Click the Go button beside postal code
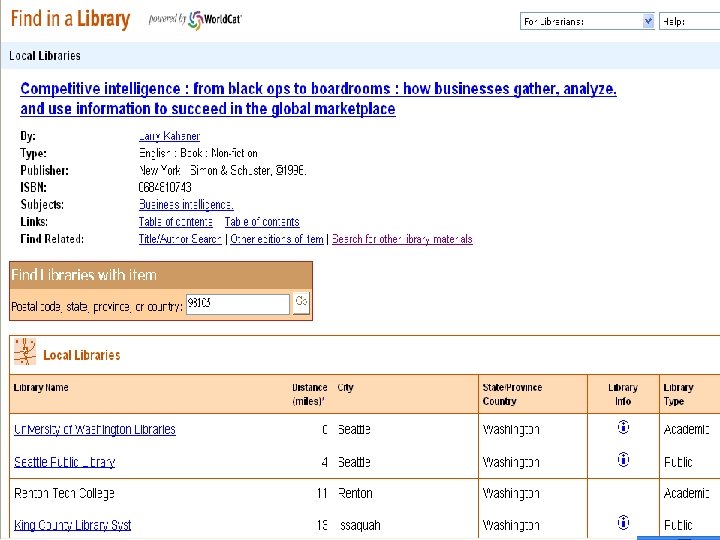This screenshot has width=720, height=540. tap(301, 303)
